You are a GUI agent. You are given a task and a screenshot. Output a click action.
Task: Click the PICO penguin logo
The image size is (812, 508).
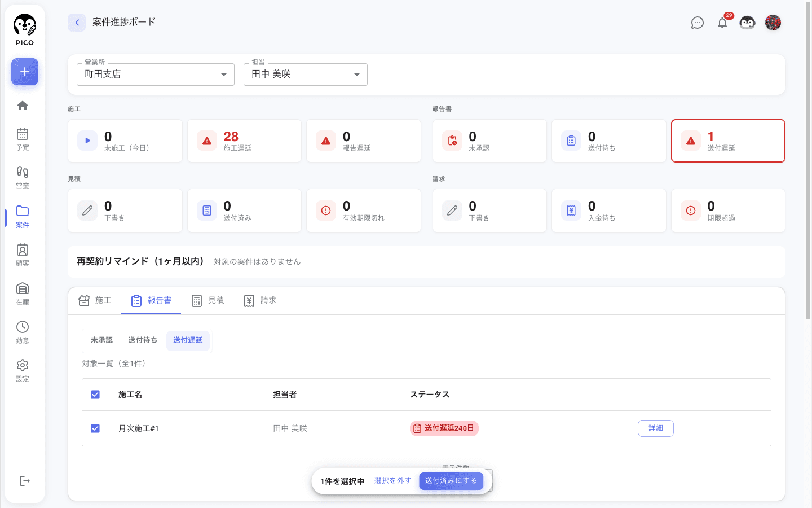pos(24,30)
